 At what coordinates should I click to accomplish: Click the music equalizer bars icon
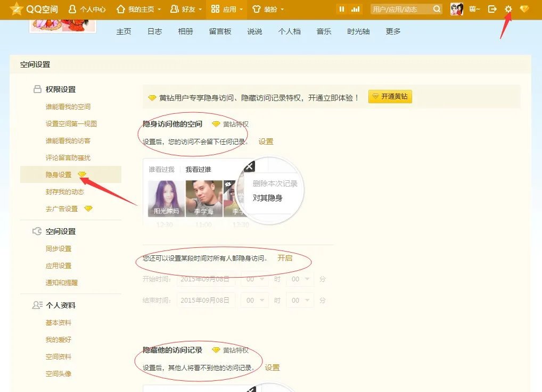[x=355, y=10]
